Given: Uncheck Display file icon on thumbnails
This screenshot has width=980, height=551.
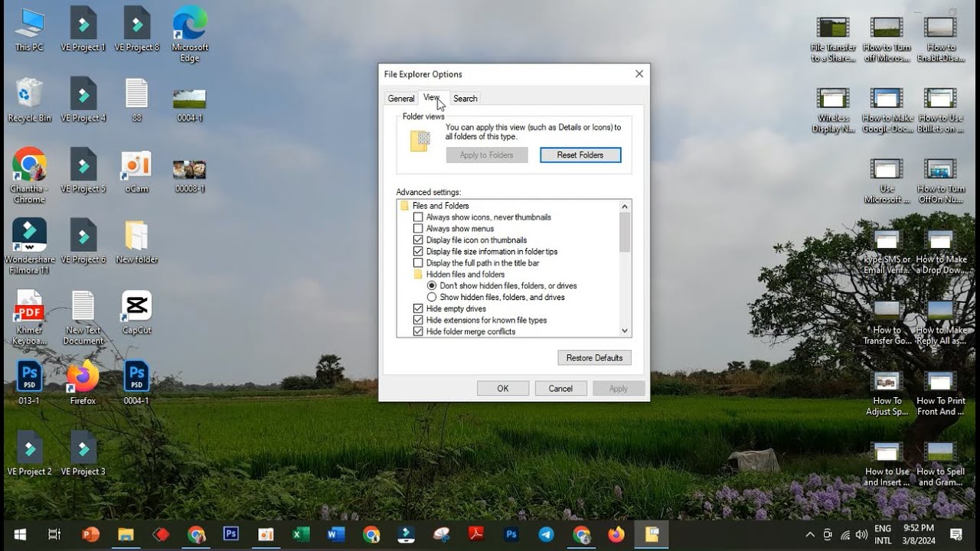Looking at the screenshot, I should [418, 240].
